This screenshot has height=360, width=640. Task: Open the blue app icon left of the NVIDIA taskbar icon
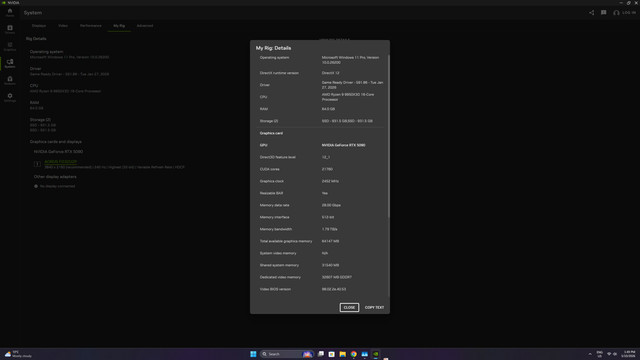click(x=364, y=354)
